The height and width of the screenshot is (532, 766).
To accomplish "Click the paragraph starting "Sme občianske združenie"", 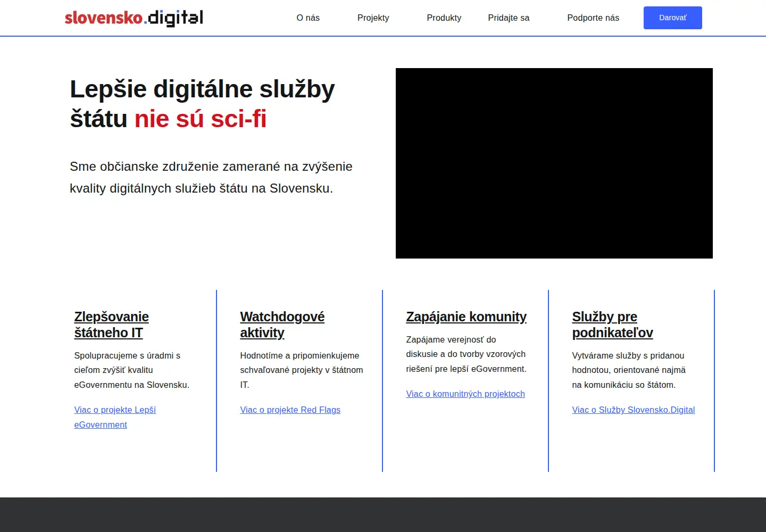I will [211, 177].
